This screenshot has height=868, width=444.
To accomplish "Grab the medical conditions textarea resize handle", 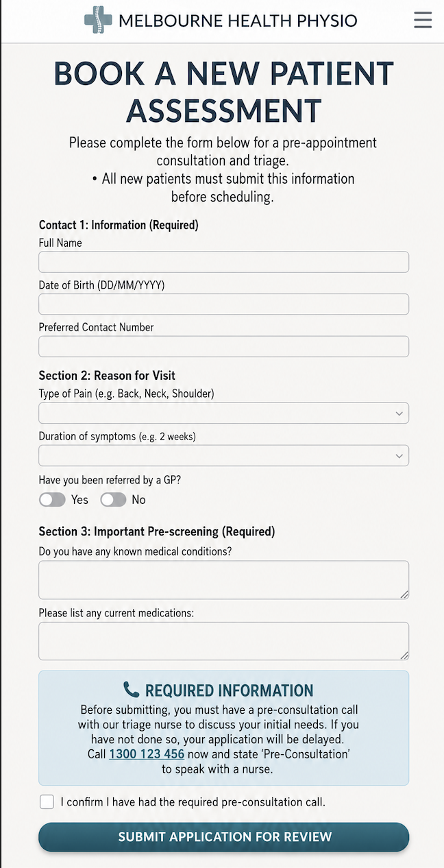I will [404, 594].
